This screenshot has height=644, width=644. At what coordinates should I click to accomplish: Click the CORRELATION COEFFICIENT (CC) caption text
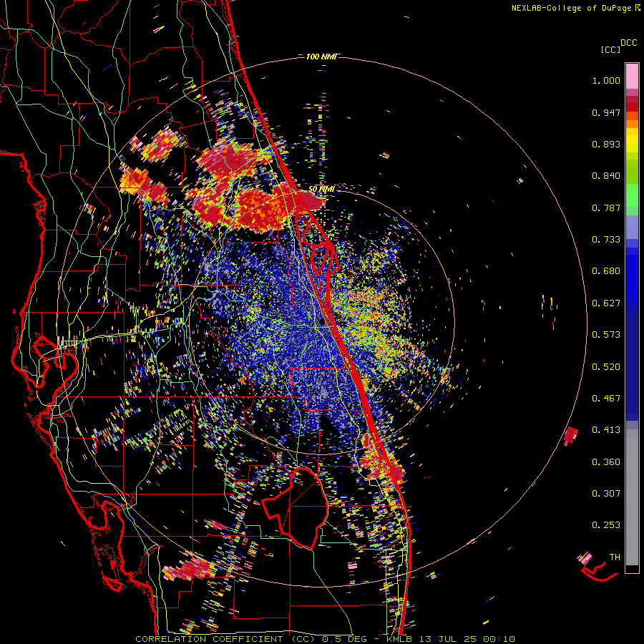225,639
